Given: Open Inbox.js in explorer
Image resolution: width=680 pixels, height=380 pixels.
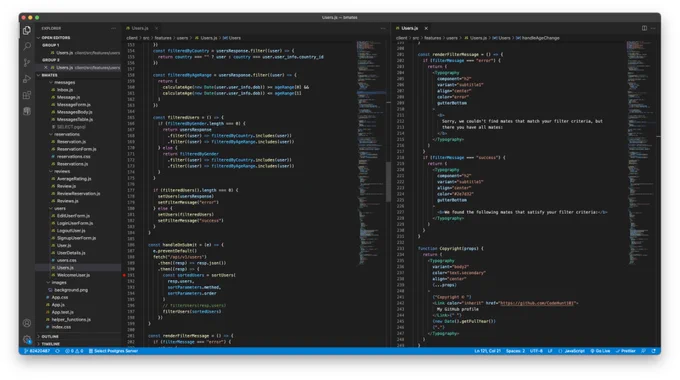Looking at the screenshot, I should (65, 90).
